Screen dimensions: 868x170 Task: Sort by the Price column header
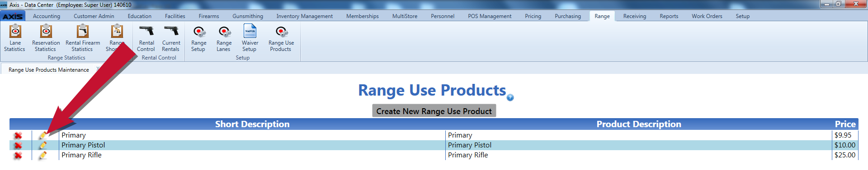845,124
